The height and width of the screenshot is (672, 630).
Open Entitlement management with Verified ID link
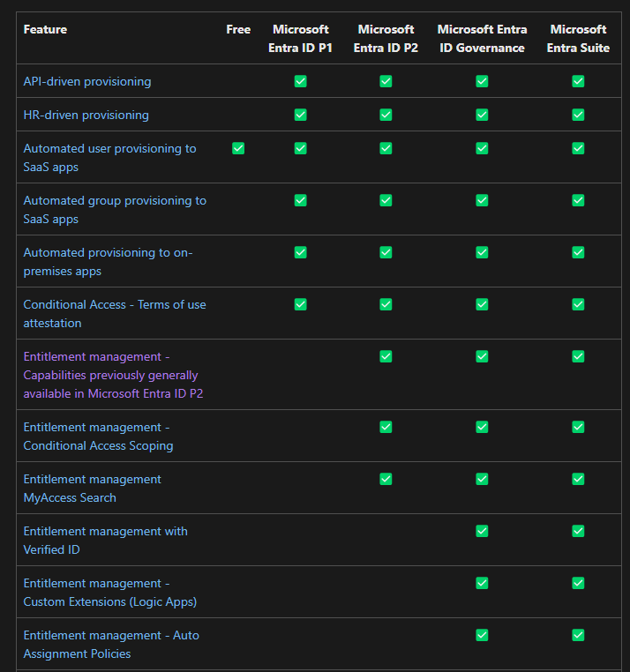tap(106, 541)
